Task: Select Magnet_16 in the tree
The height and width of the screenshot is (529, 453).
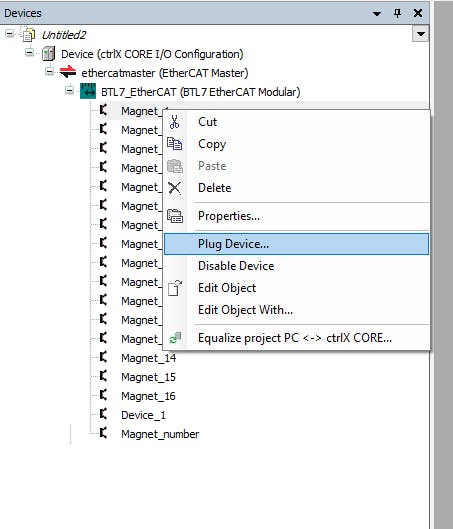Action: tap(148, 396)
